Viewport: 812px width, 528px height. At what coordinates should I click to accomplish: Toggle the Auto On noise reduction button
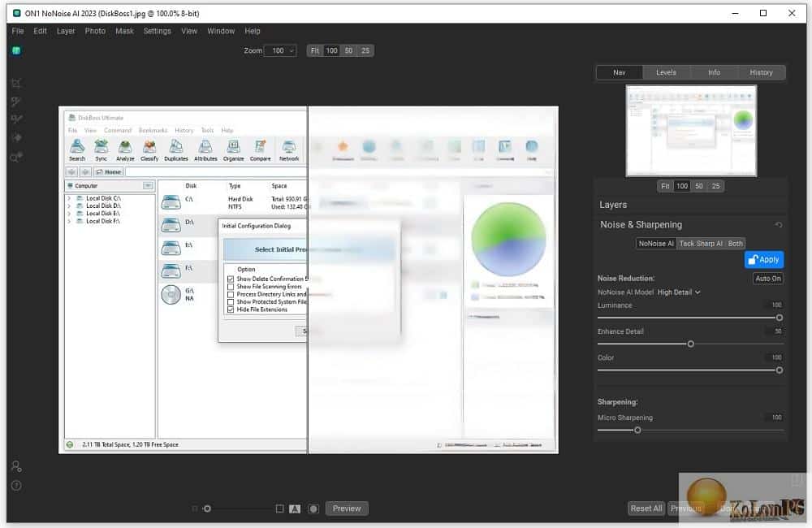pyautogui.click(x=768, y=279)
